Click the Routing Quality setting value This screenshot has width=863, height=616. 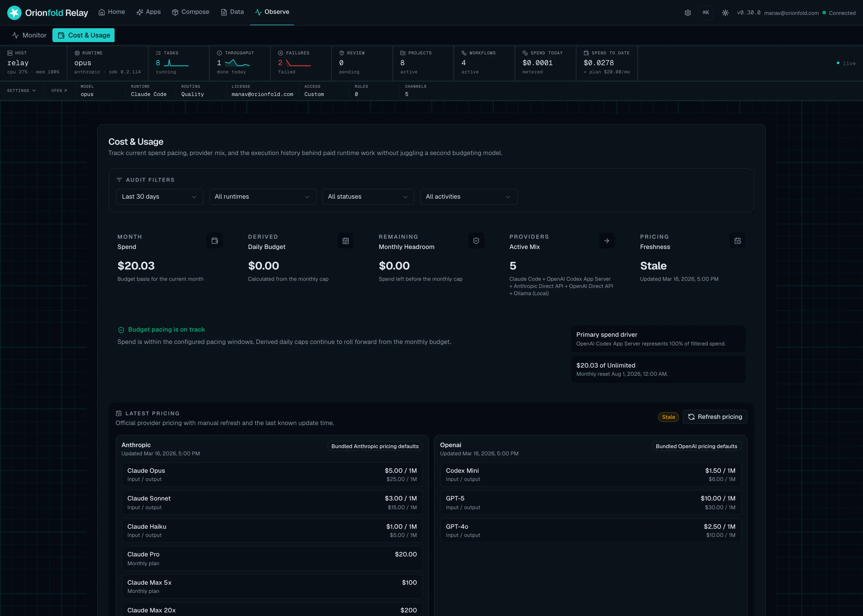pyautogui.click(x=192, y=94)
